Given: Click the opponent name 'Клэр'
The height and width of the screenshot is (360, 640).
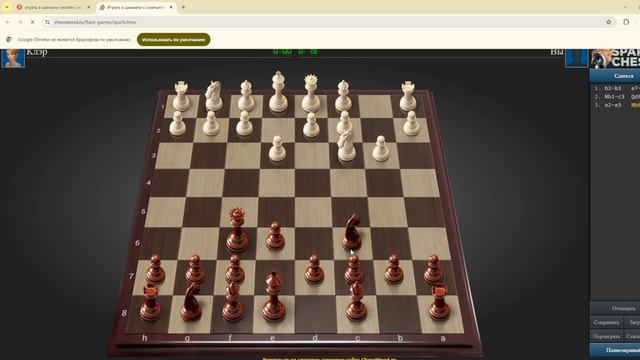Looking at the screenshot, I should (x=37, y=52).
